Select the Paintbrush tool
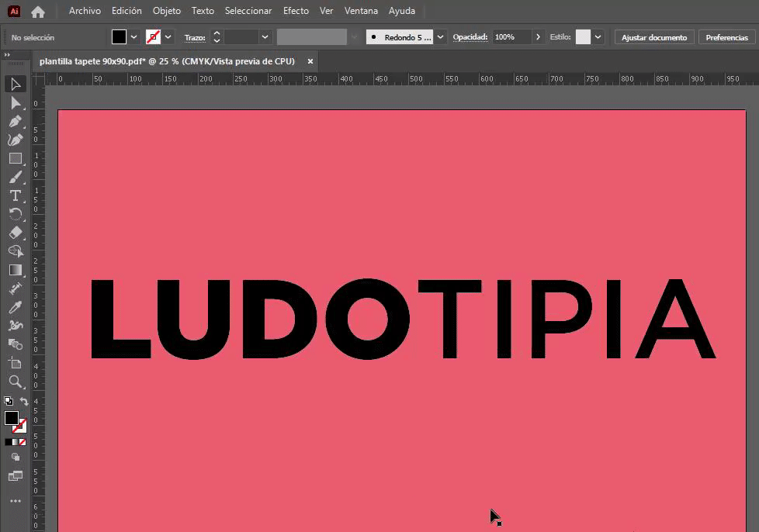759x532 pixels. 16,177
